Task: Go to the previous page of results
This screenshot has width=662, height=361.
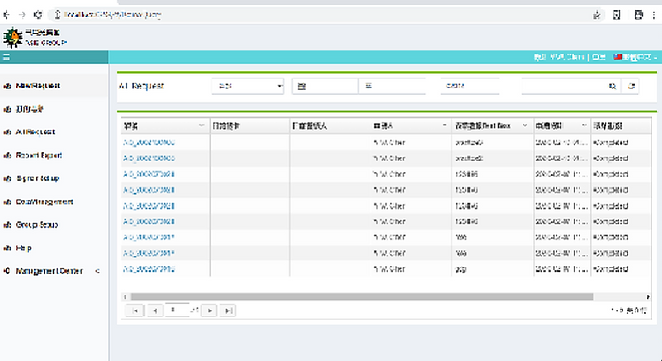Action: [x=155, y=311]
